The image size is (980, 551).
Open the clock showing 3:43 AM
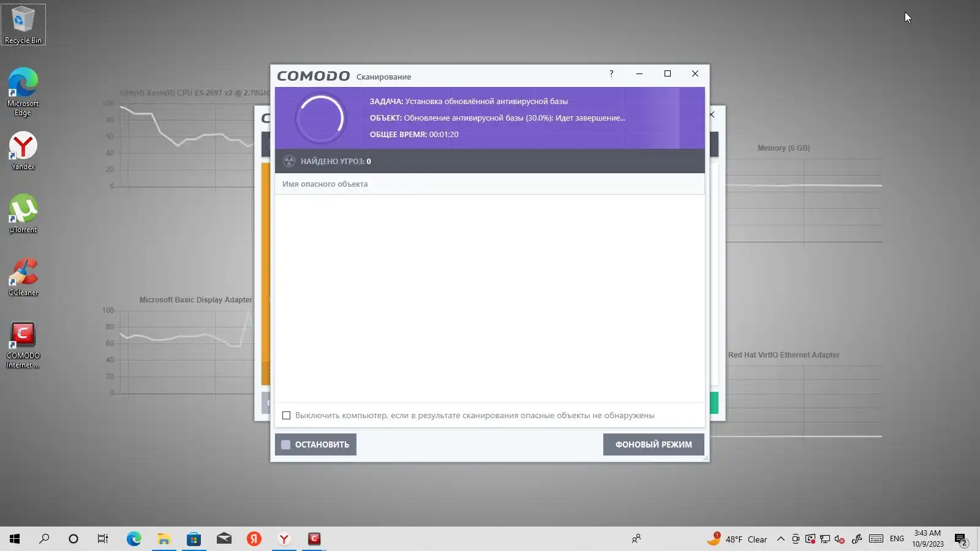pyautogui.click(x=927, y=539)
